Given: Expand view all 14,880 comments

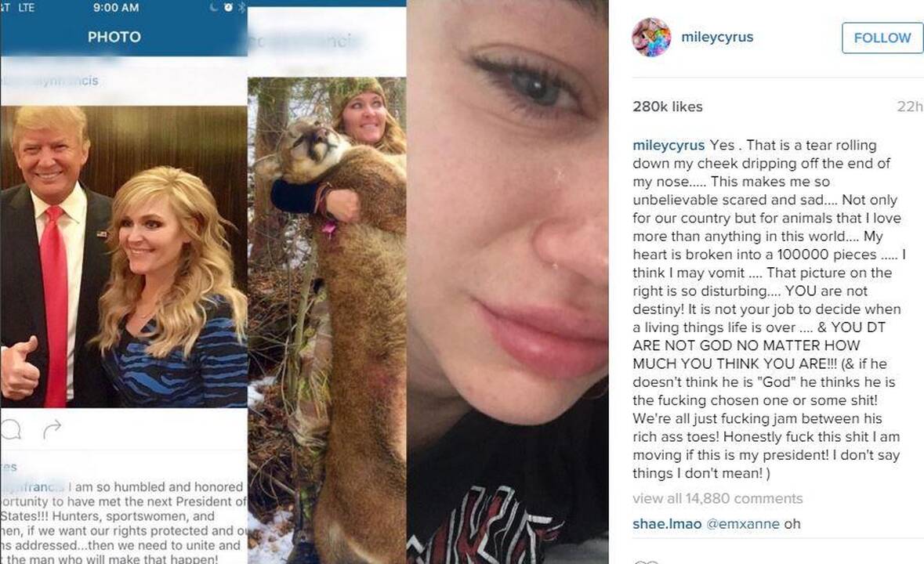Looking at the screenshot, I should [x=718, y=499].
